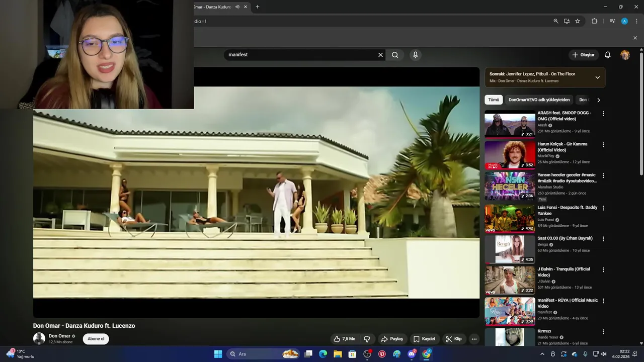644x362 pixels.
Task: Open options for Harun Kolçak Gir Kanıma
Action: point(603,145)
